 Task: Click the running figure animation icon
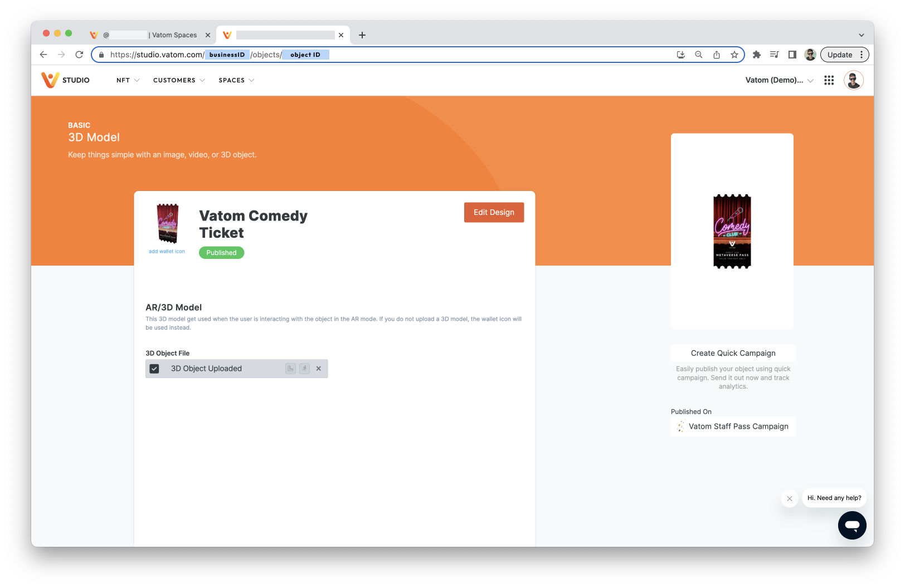coord(304,369)
